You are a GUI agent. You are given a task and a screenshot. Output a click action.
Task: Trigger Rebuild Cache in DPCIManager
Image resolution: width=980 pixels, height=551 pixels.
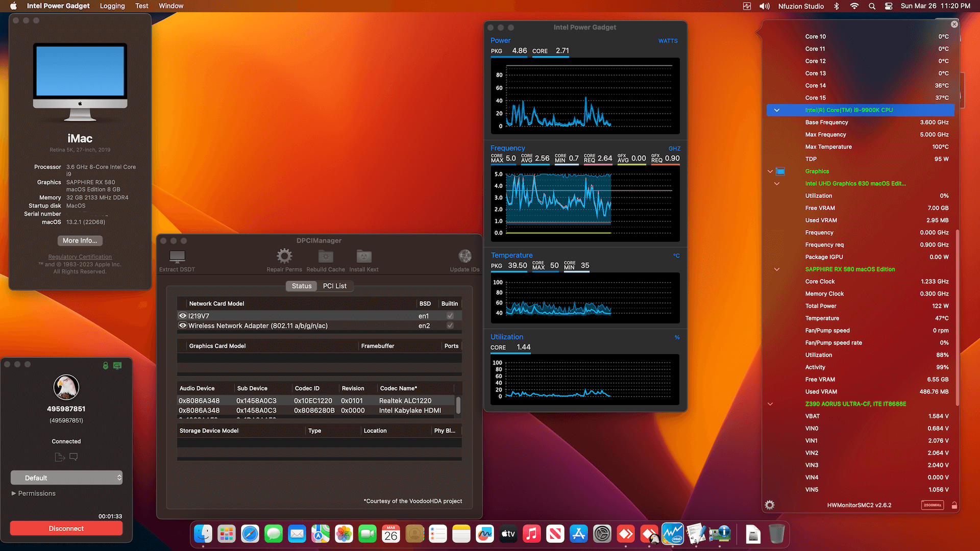(x=325, y=258)
